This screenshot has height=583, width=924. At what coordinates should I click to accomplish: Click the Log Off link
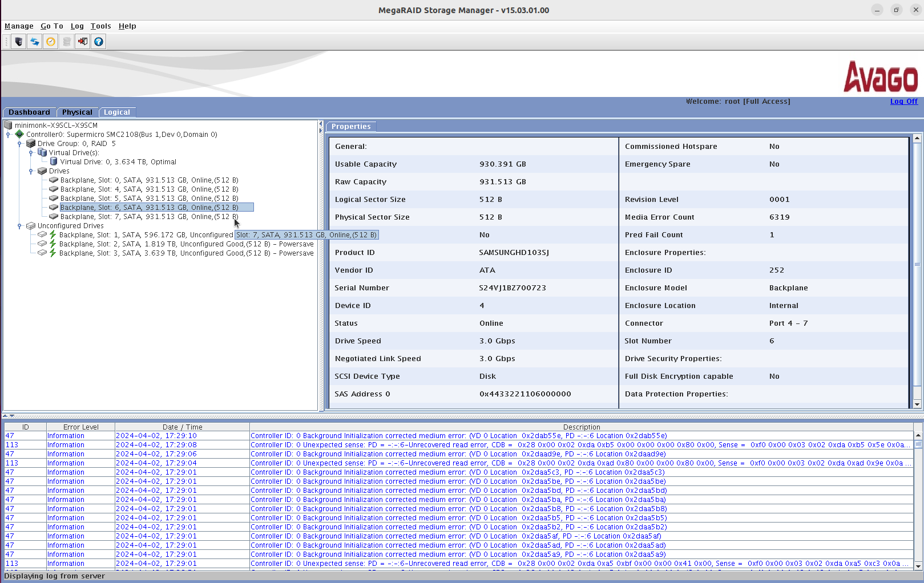pos(904,102)
